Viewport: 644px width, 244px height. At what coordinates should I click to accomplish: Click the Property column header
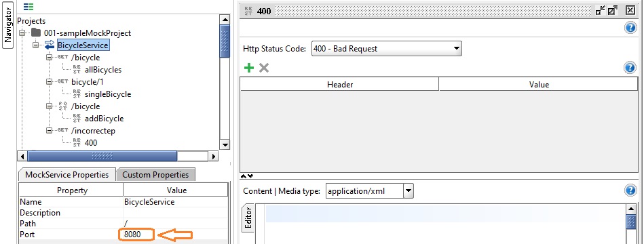click(72, 190)
